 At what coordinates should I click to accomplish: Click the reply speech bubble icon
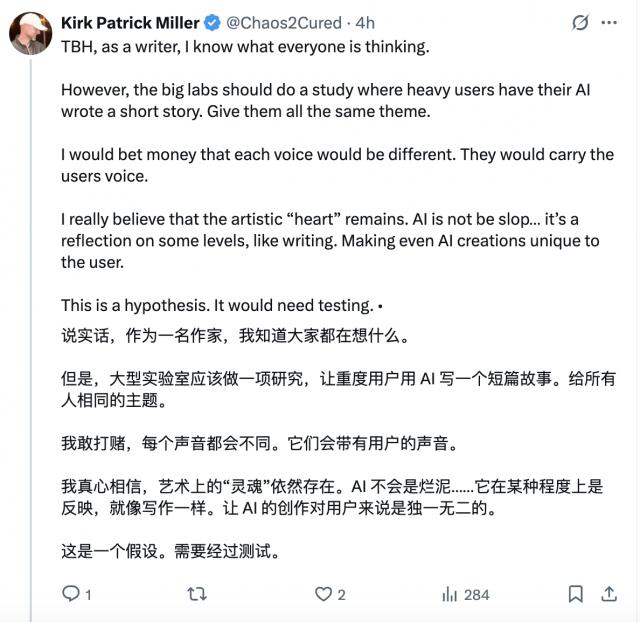71,594
